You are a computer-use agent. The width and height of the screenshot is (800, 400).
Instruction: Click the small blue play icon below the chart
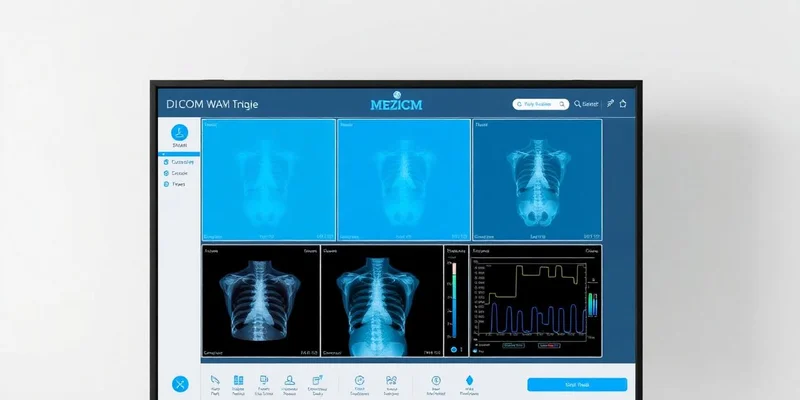475,351
